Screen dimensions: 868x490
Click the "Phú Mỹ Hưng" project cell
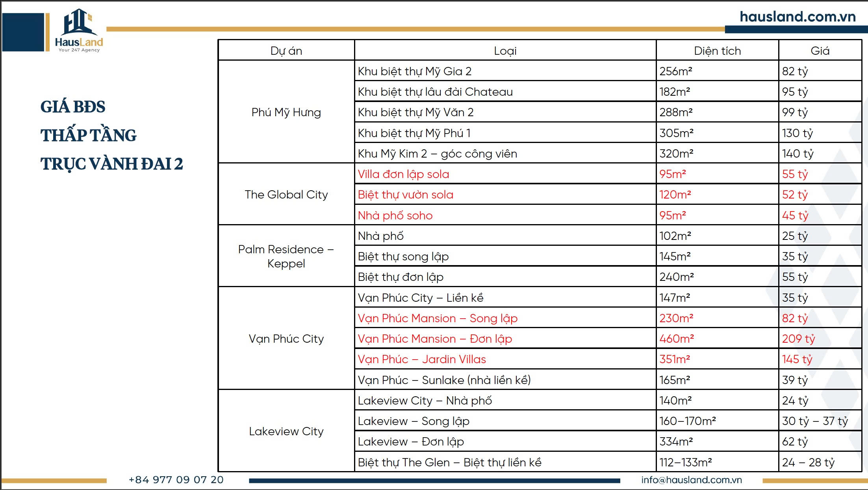(286, 112)
